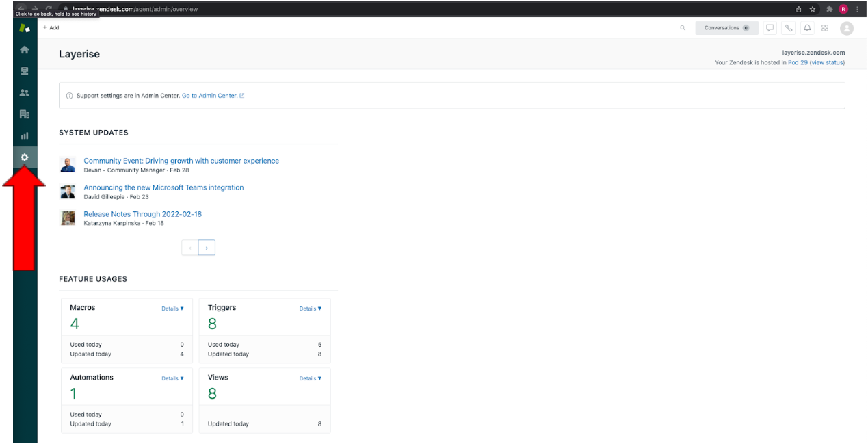Screen dimensions: 868x444
Task: Go to next page of system updates
Action: point(207,248)
